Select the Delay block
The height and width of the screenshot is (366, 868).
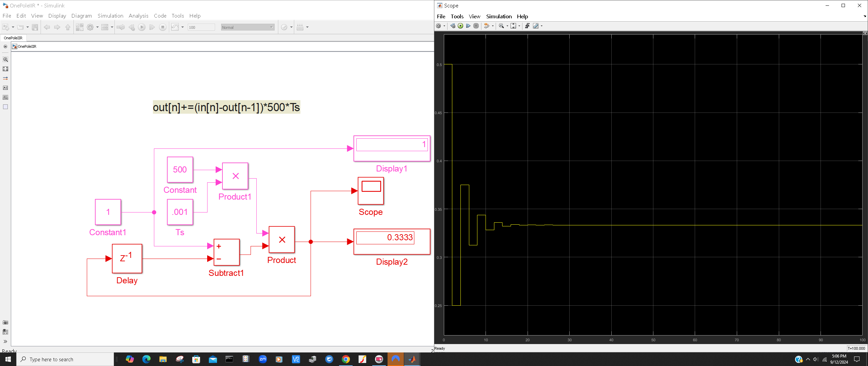127,259
